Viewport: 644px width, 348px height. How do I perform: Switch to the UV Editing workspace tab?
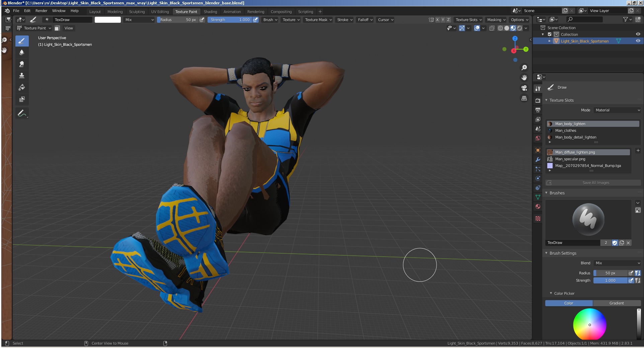[160, 11]
